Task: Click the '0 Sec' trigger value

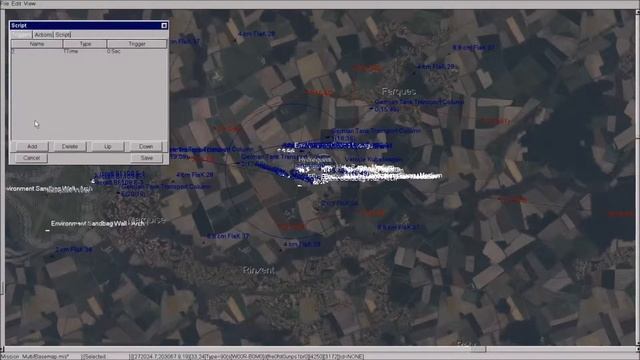Action: pyautogui.click(x=114, y=51)
